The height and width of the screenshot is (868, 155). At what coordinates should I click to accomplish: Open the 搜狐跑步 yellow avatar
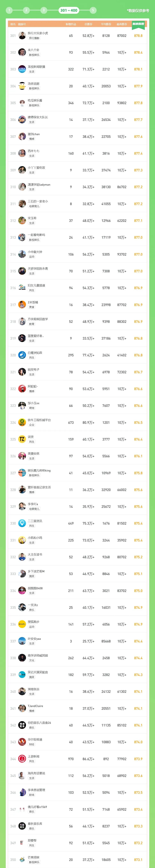[x=22, y=624]
